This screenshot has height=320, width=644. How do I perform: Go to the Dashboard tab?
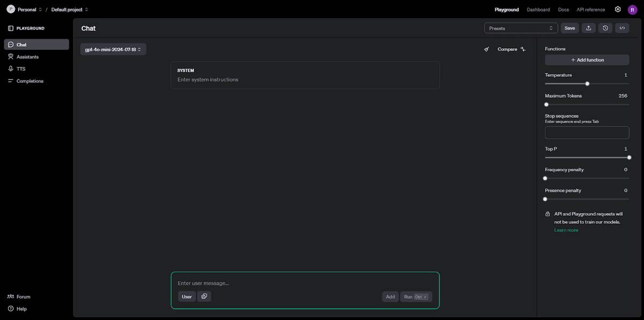pyautogui.click(x=538, y=10)
